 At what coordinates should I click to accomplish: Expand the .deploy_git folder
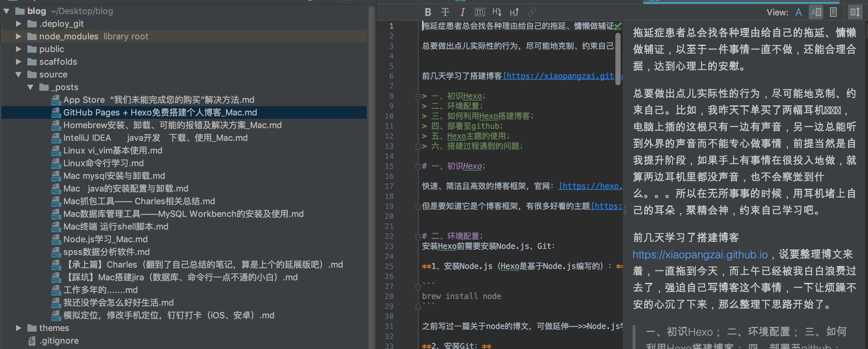19,24
